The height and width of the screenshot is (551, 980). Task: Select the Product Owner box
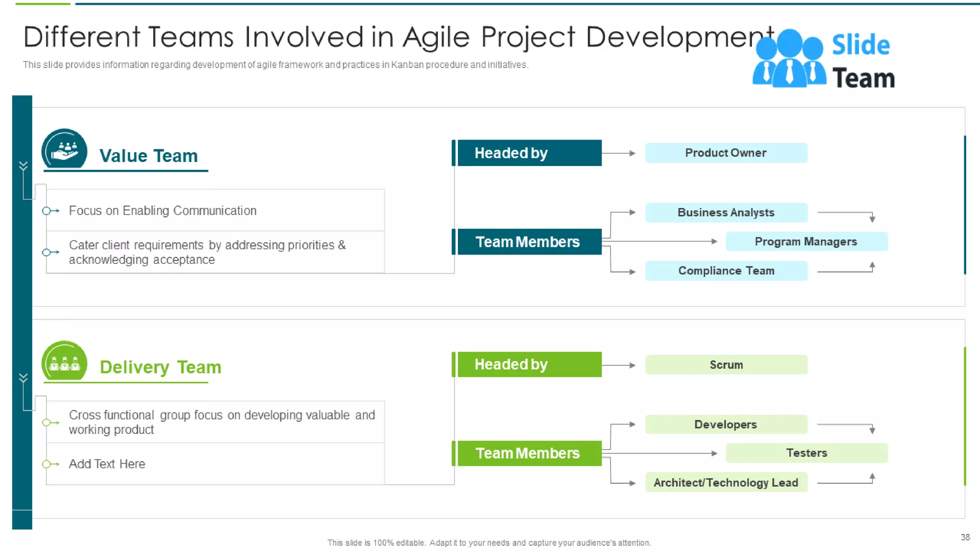point(726,153)
